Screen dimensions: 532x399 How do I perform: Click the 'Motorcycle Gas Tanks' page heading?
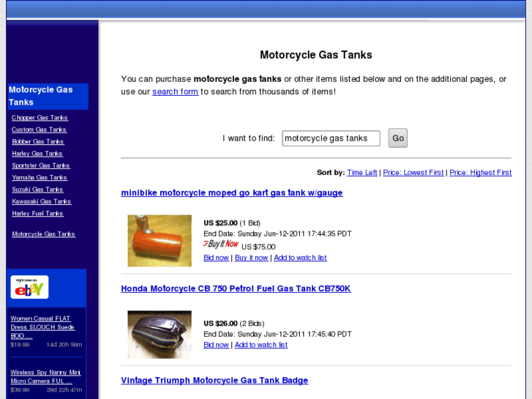coord(316,55)
